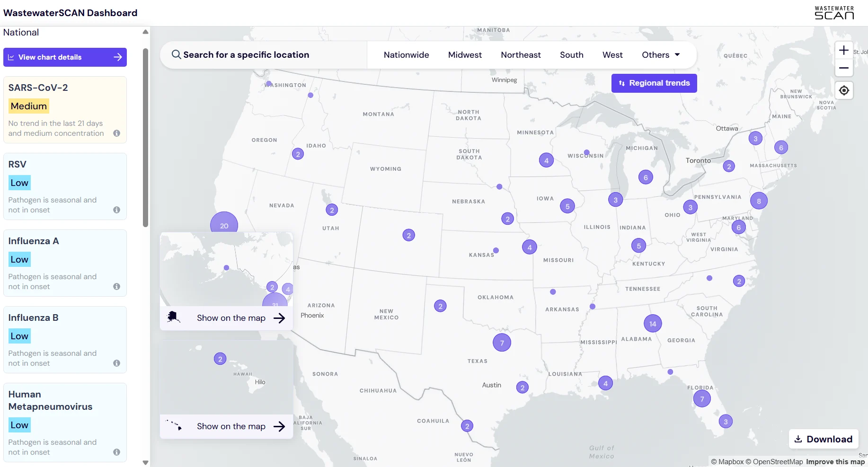
Task: Click the Regional trends button
Action: pyautogui.click(x=654, y=83)
